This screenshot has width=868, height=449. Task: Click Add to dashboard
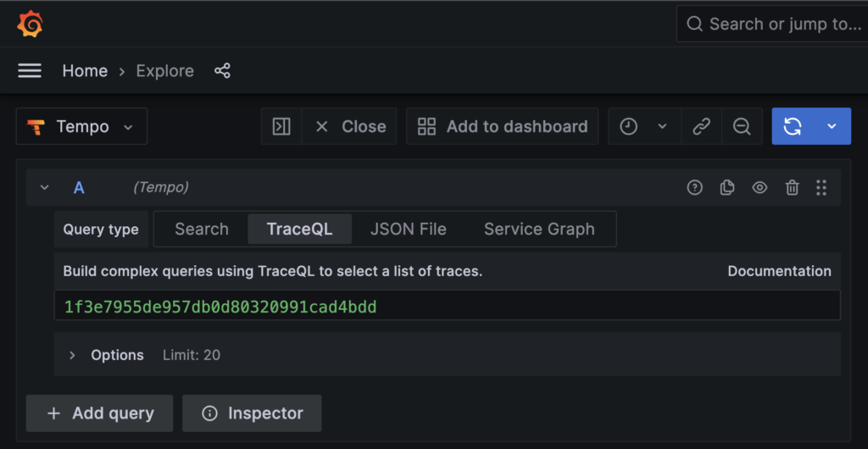tap(502, 126)
